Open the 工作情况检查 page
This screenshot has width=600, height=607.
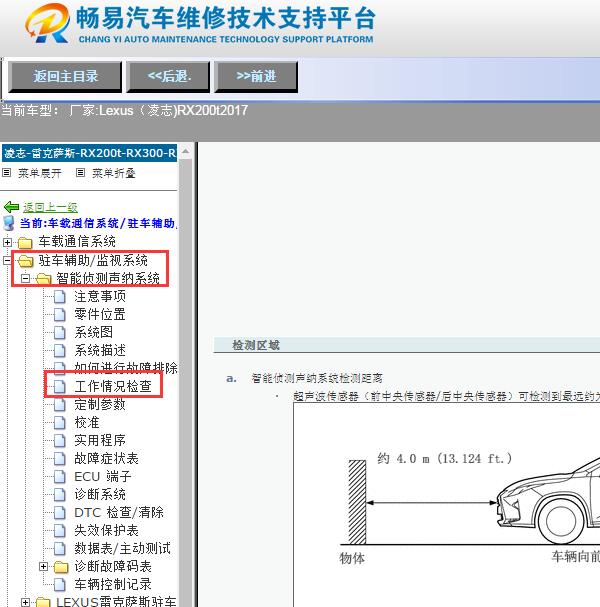pyautogui.click(x=113, y=386)
